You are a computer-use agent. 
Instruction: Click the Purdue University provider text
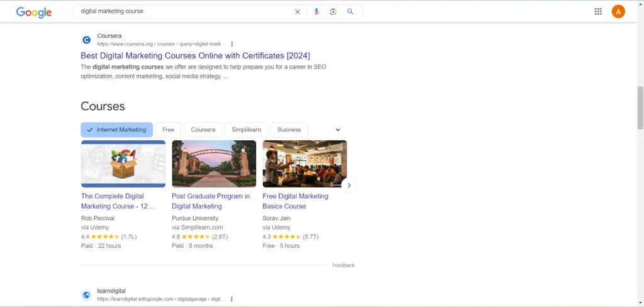coord(195,218)
